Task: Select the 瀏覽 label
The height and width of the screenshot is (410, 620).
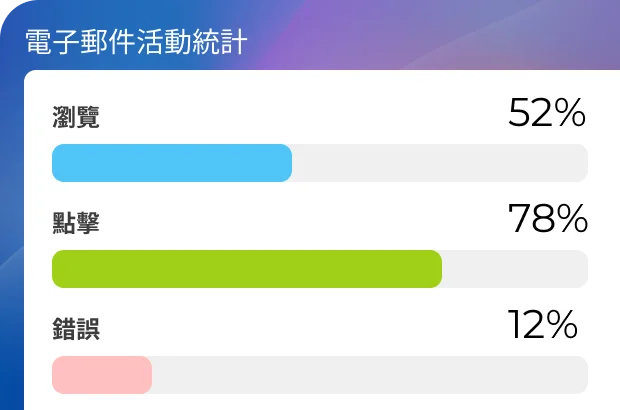Action: pos(76,117)
